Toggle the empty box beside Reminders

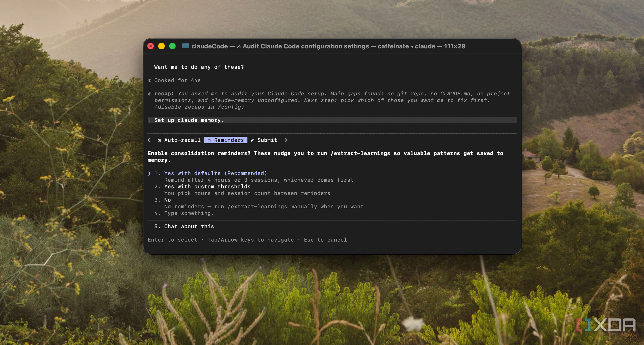(209, 140)
